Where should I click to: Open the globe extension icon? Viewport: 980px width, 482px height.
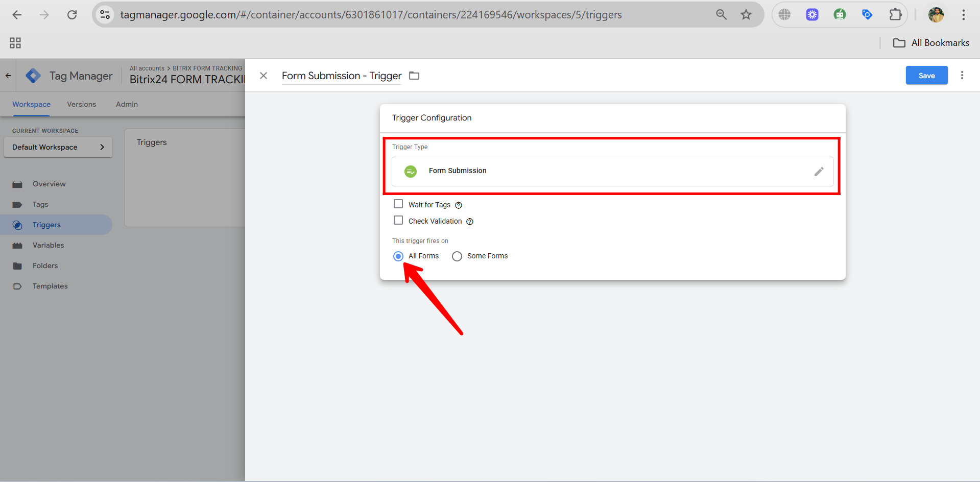[x=784, y=15]
